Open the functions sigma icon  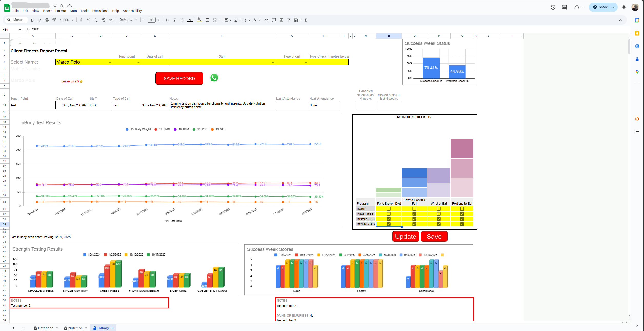pos(306,20)
